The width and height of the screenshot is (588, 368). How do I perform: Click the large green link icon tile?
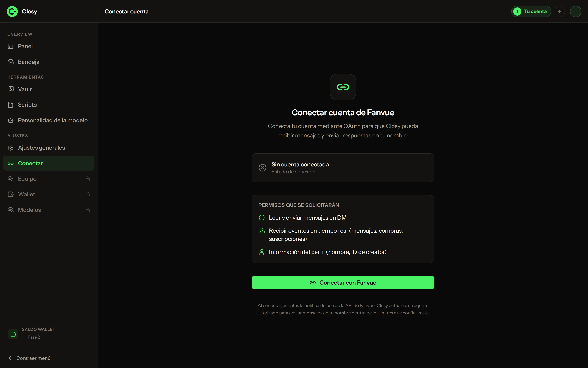(343, 87)
